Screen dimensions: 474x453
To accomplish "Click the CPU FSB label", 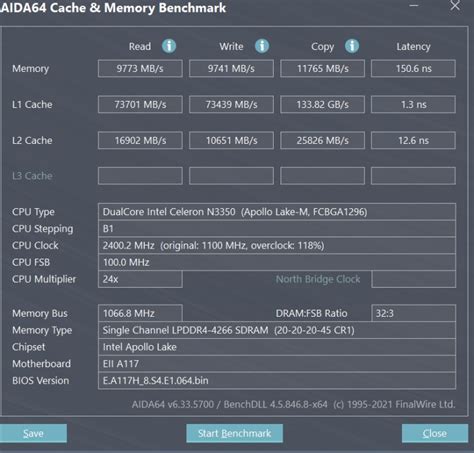I will pyautogui.click(x=31, y=262).
